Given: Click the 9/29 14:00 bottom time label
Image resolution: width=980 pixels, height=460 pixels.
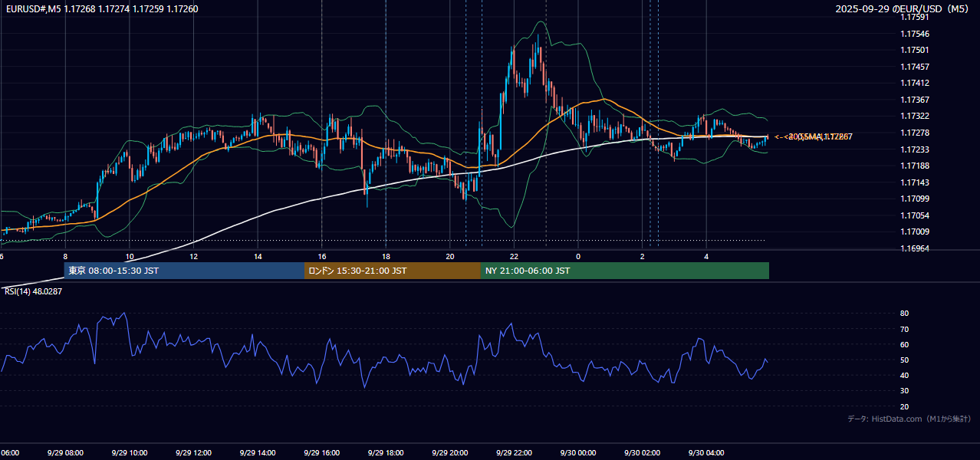Looking at the screenshot, I should point(258,453).
